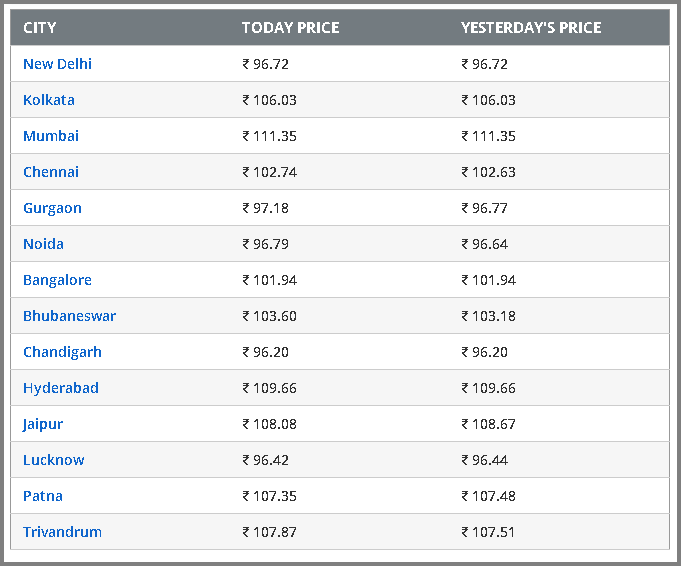Click Jaipur's today price ₹ 108.08

coord(269,424)
